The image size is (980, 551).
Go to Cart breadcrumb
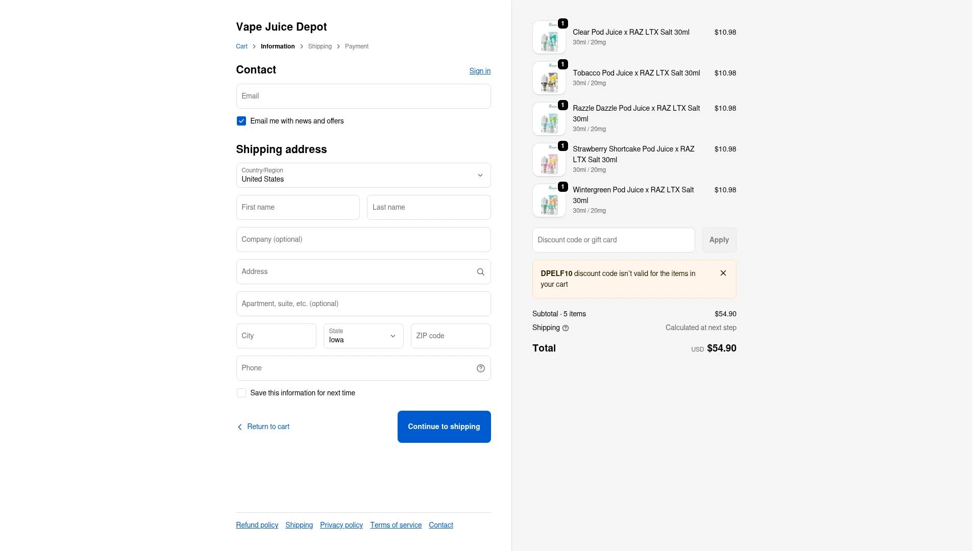(x=241, y=46)
